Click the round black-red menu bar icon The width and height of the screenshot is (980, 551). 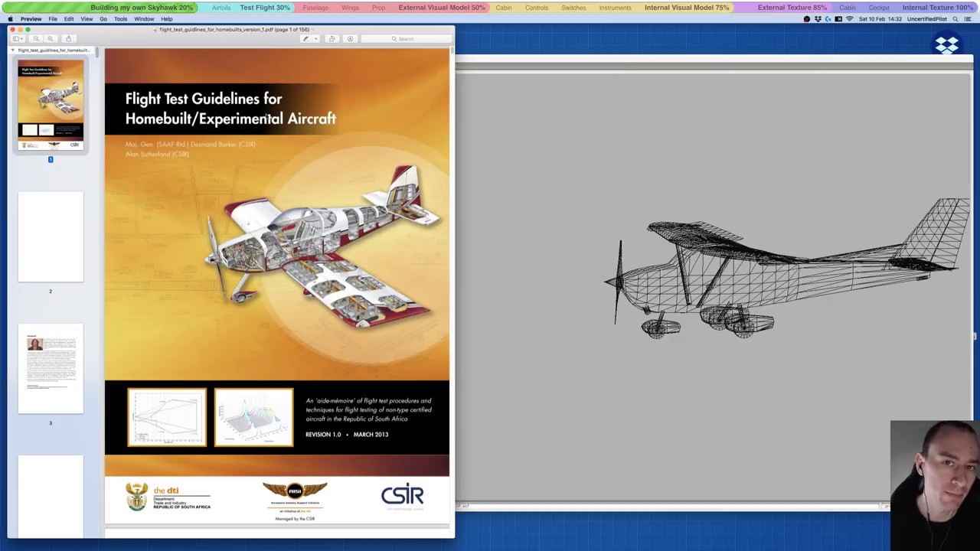(807, 18)
